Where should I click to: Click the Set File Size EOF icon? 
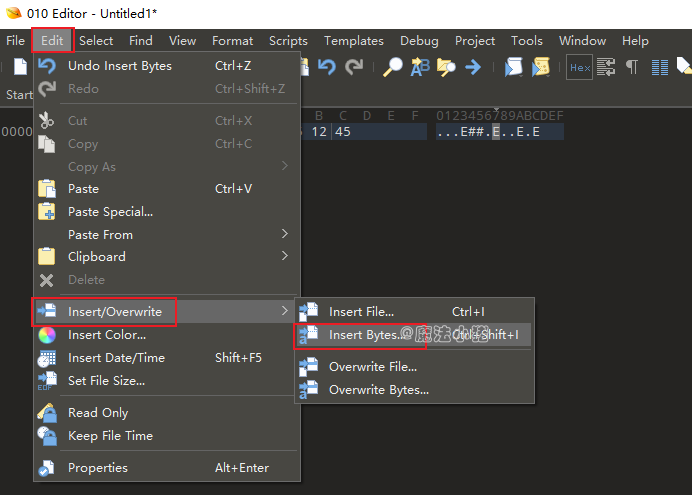coord(47,381)
